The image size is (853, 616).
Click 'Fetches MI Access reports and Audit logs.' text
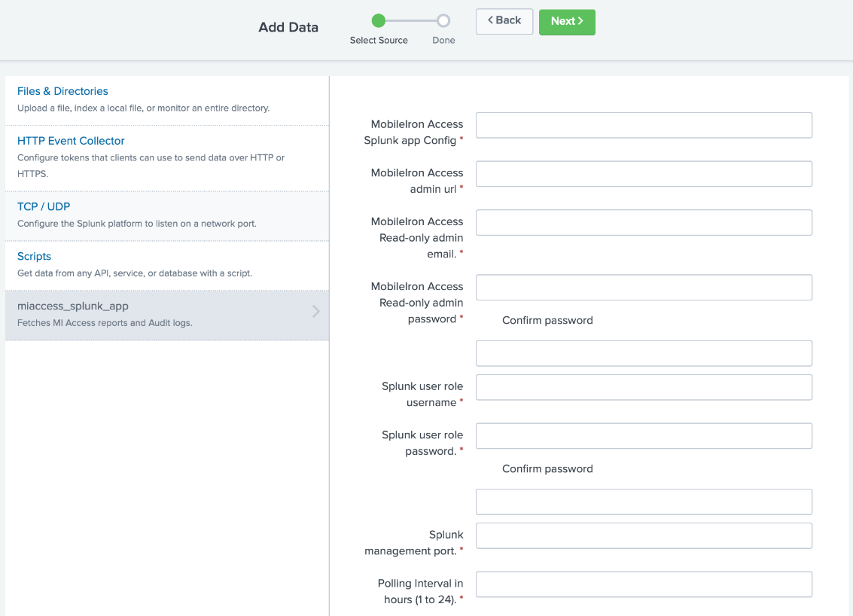(x=105, y=323)
